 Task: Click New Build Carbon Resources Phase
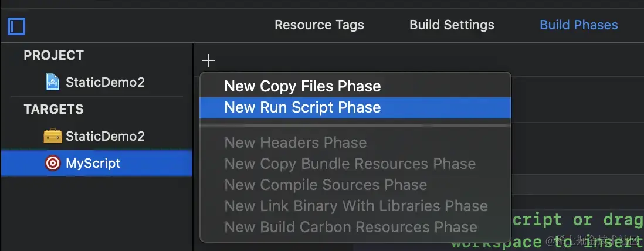pos(350,227)
